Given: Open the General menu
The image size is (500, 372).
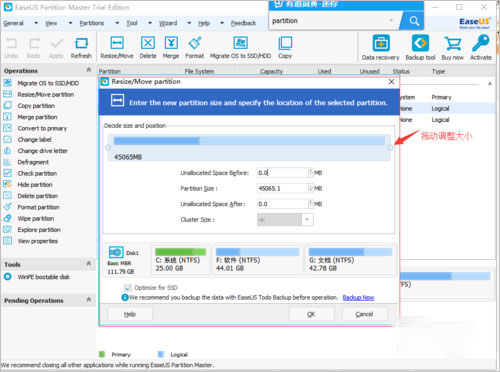Looking at the screenshot, I should coord(13,23).
